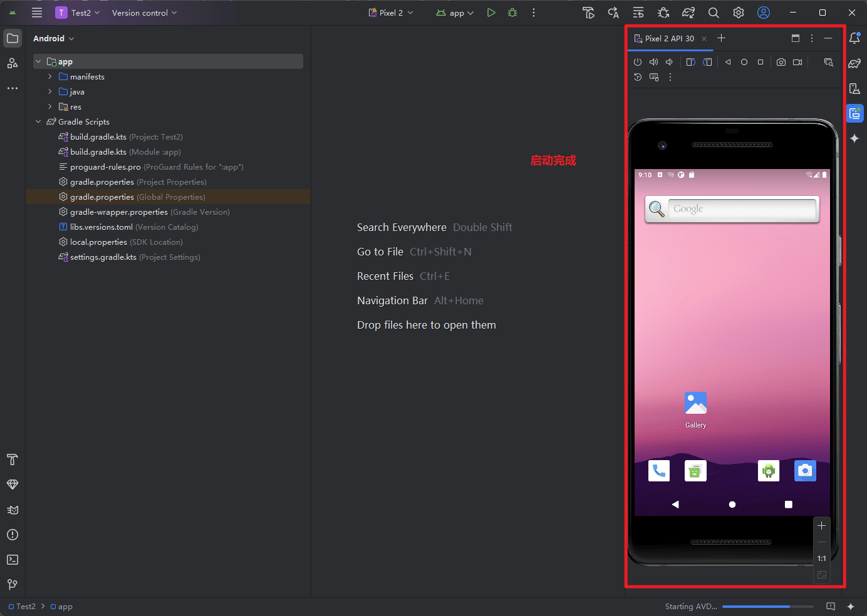Take an emulator screenshot with camera icon
The image size is (867, 616).
click(x=781, y=62)
